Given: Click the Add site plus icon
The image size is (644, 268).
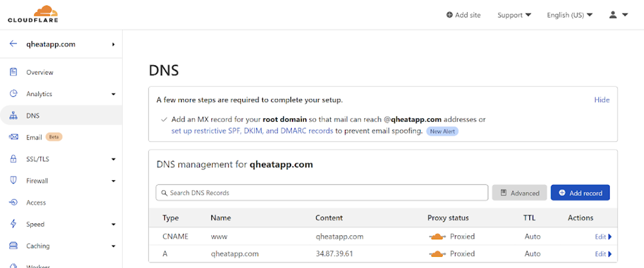Looking at the screenshot, I should (x=449, y=15).
